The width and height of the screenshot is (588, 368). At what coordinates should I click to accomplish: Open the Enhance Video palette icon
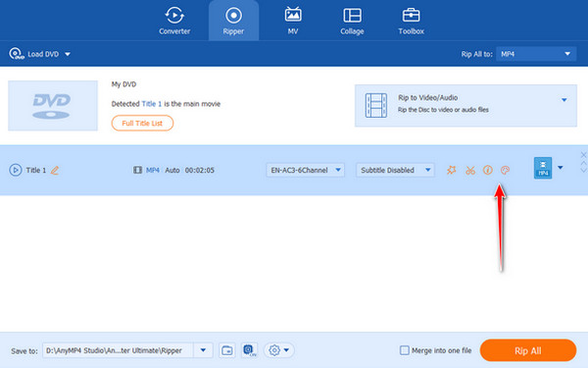(x=505, y=171)
